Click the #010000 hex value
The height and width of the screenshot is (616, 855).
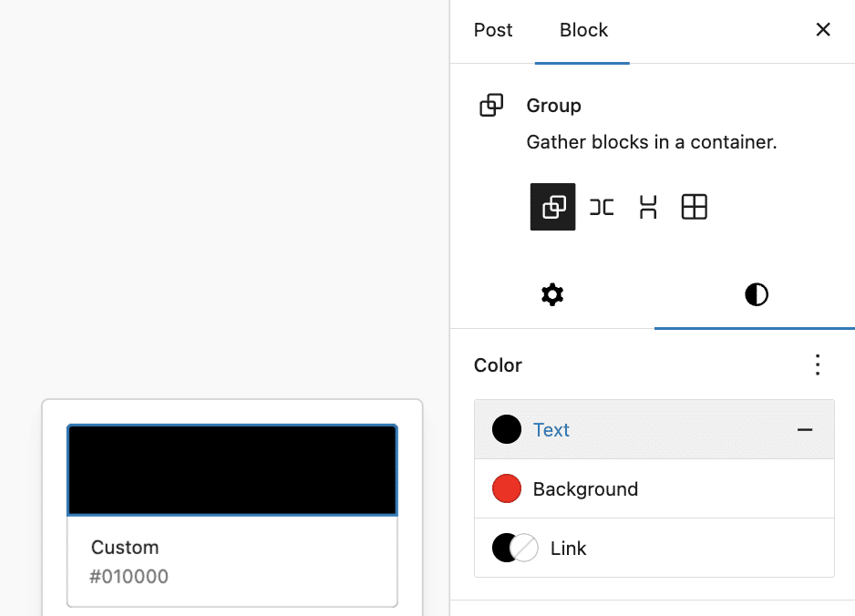point(129,577)
